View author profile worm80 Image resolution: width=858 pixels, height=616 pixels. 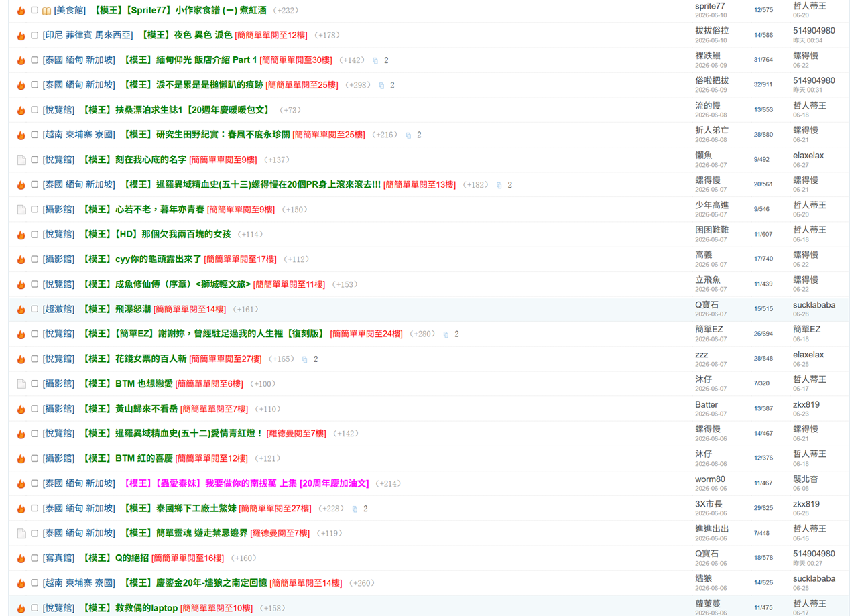tap(710, 479)
